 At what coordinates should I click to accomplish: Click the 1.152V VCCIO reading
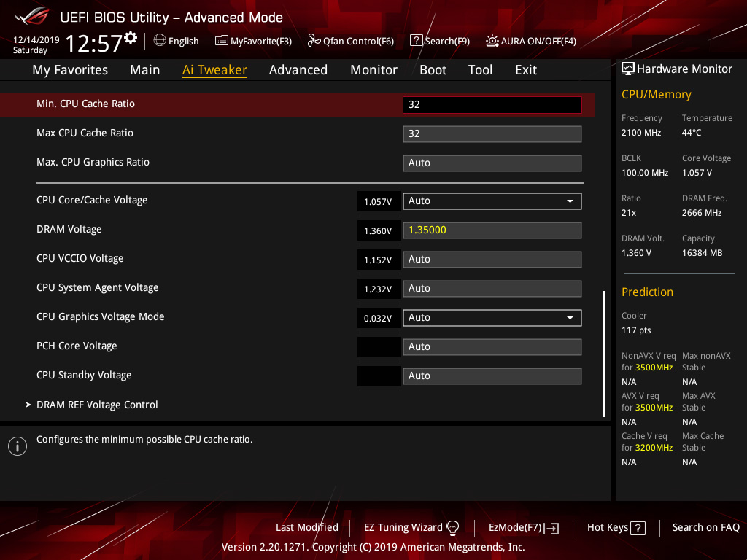tap(379, 260)
